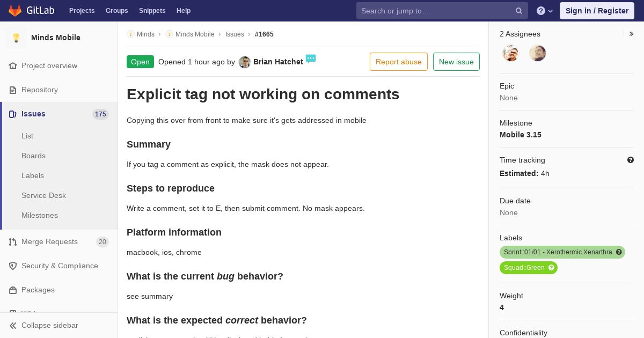Click the Minds breadcrumb avatar icon
Image resolution: width=644 pixels, height=338 pixels.
point(130,34)
